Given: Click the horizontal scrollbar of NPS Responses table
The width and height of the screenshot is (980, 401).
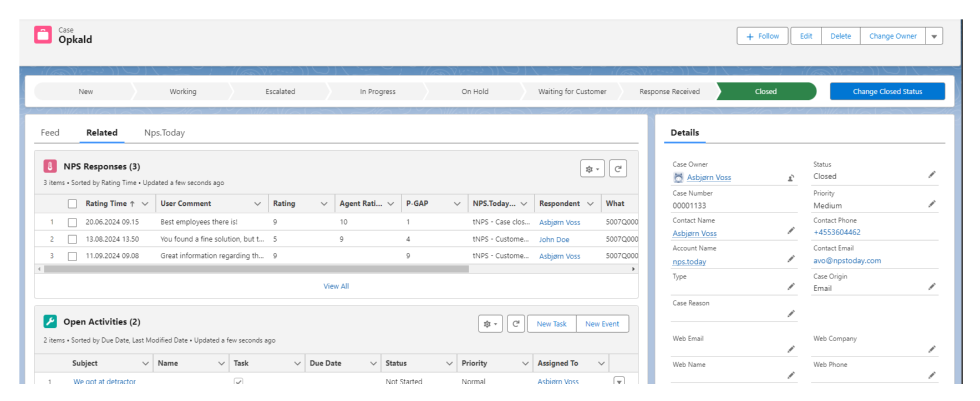Looking at the screenshot, I should click(x=256, y=269).
